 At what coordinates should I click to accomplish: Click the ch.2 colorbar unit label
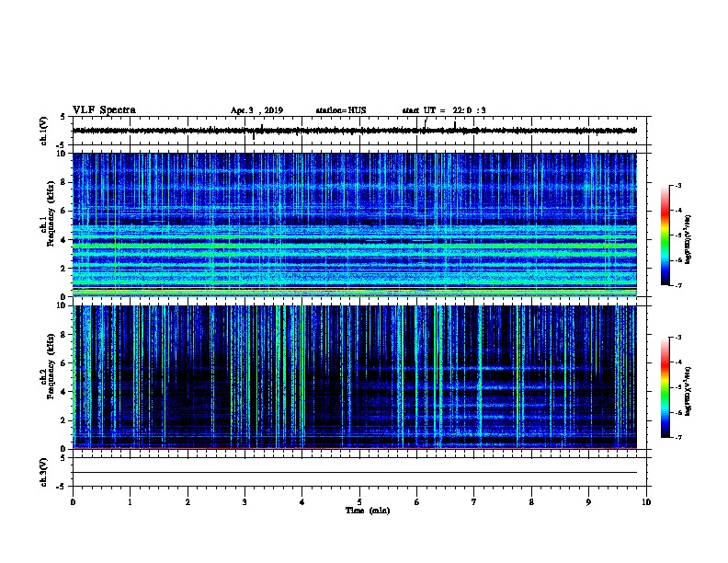tap(688, 391)
